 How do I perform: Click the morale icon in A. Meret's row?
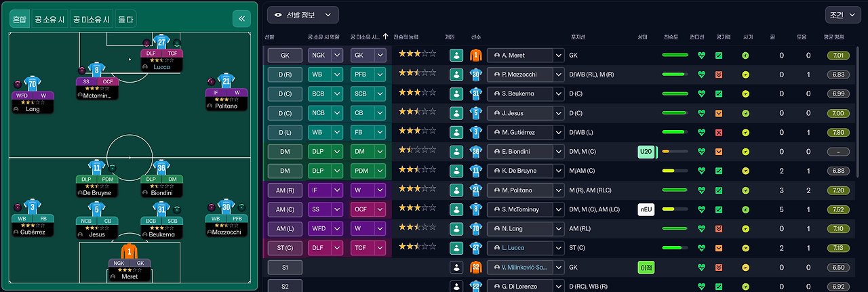click(x=745, y=56)
